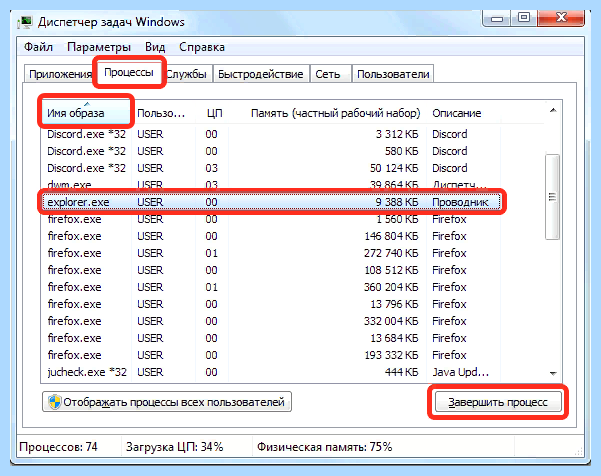Sort by Описание column header

463,113
